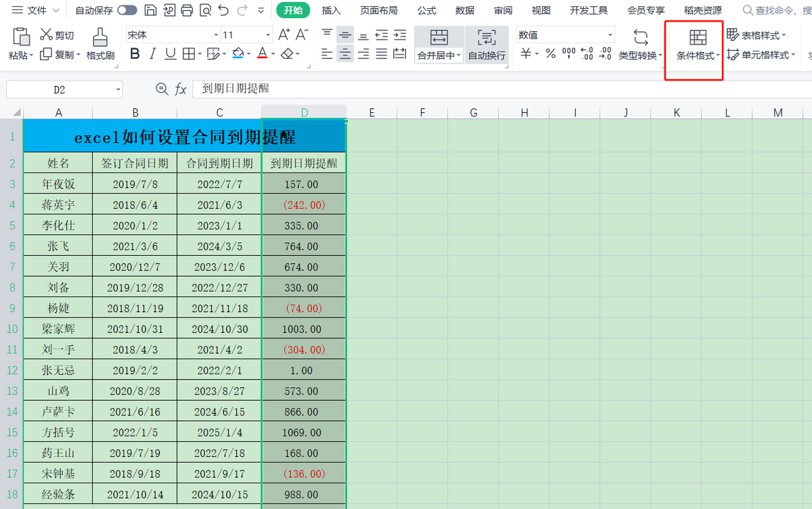Switch to the 审阅 tab
Viewport: 812px width, 509px height.
coord(503,10)
